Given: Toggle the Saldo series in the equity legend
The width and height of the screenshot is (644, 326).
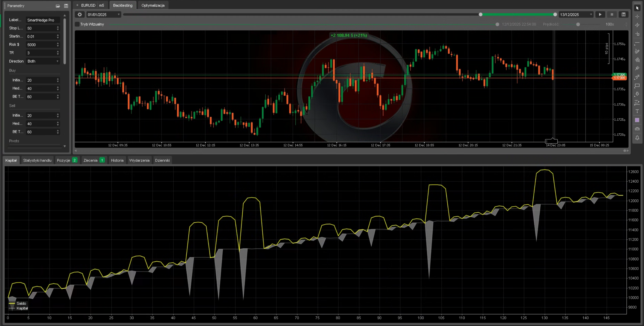Looking at the screenshot, I should pos(21,303).
